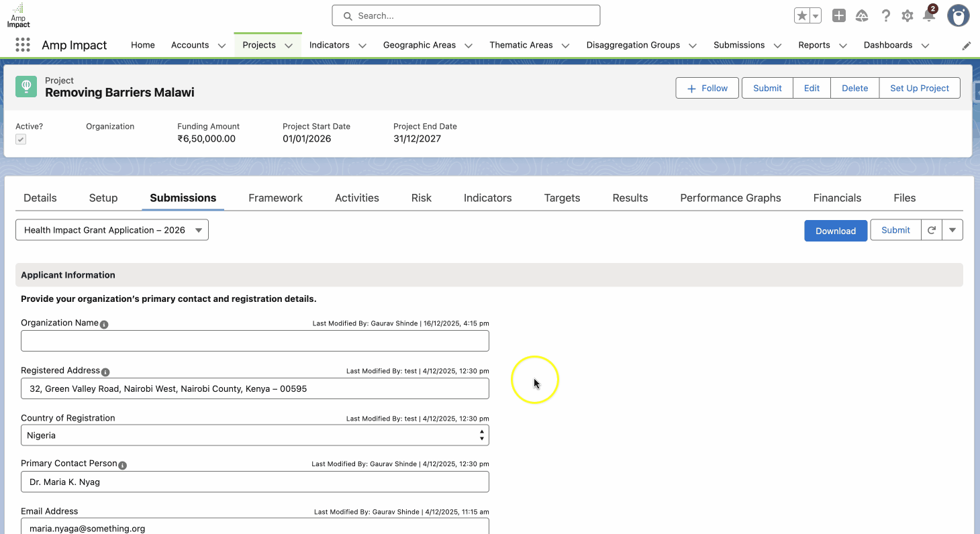Click the Favorites star icon
Image resolution: width=980 pixels, height=534 pixels.
801,16
